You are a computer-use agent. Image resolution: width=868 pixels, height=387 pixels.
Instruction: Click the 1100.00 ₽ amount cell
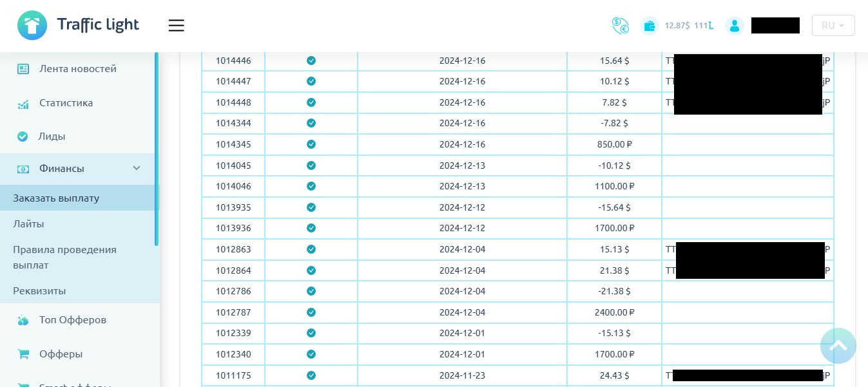pyautogui.click(x=615, y=186)
